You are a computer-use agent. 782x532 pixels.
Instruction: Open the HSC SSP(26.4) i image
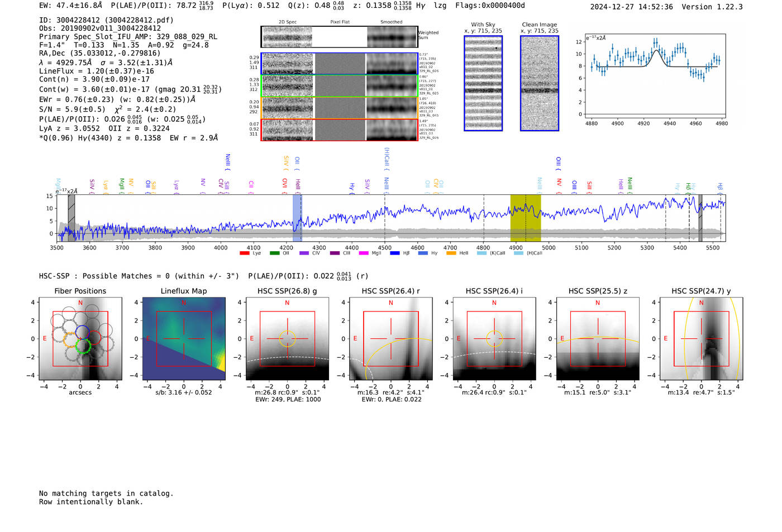click(494, 338)
